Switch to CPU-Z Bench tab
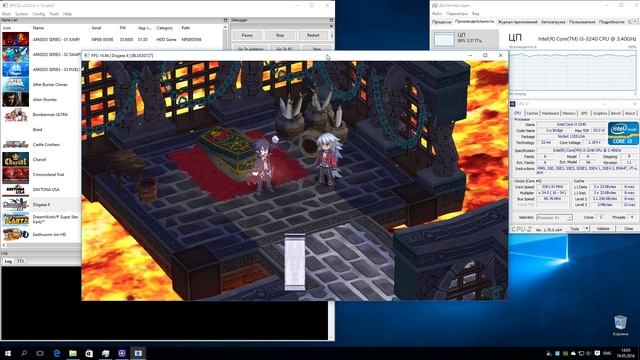The width and height of the screenshot is (640, 360). [x=616, y=113]
